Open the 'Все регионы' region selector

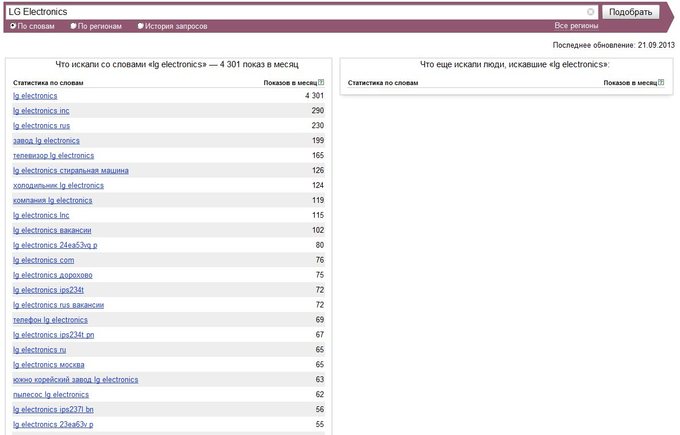click(576, 26)
